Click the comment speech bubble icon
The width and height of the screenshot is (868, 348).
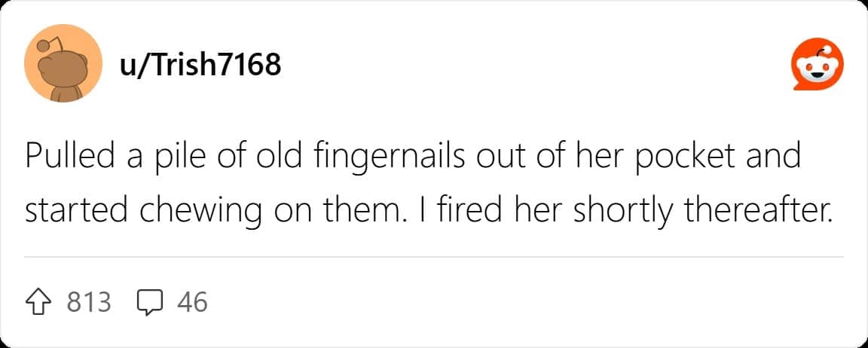tap(151, 303)
